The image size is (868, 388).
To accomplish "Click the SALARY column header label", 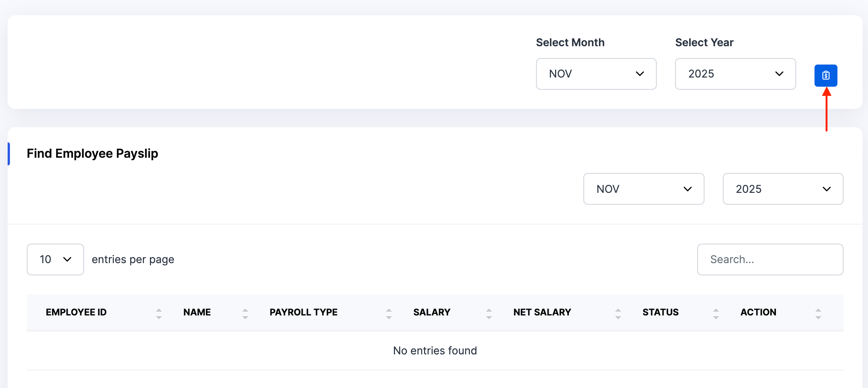I will click(x=432, y=312).
